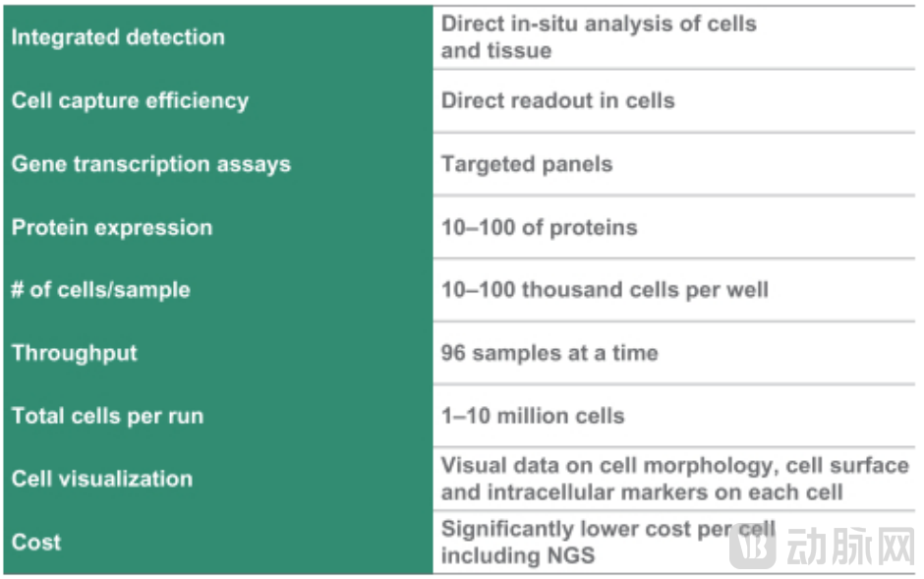This screenshot has height=579, width=924.
Task: Click the Cell visualization row label
Action: [102, 479]
